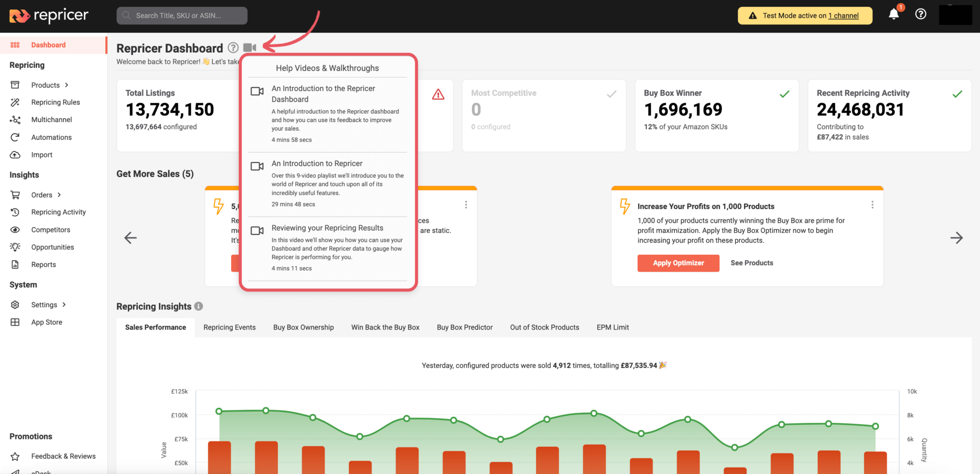Select the Sales Performance tab
This screenshot has height=474, width=980.
coord(156,327)
